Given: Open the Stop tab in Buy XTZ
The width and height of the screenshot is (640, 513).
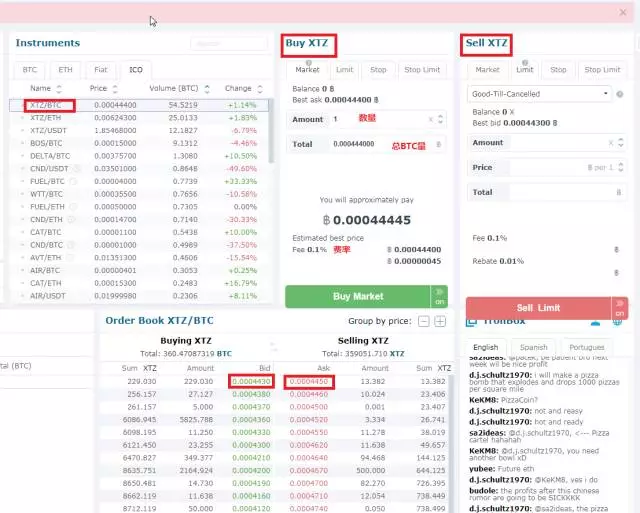Looking at the screenshot, I should coord(378,70).
